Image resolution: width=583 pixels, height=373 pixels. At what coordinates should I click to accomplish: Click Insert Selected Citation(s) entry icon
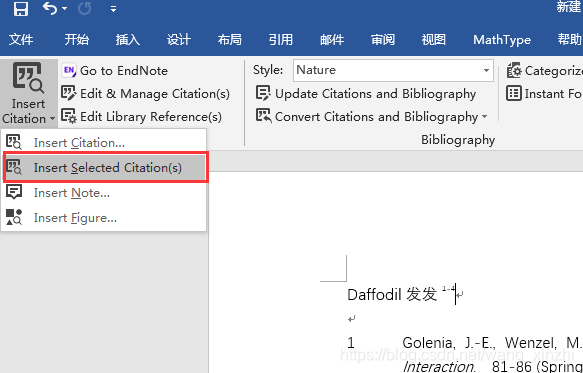click(14, 167)
